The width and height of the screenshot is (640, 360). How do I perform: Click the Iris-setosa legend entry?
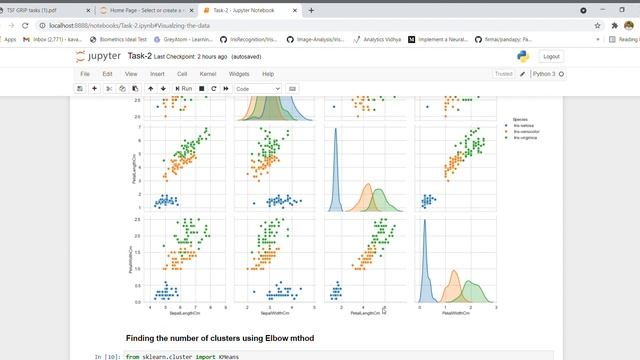pyautogui.click(x=520, y=126)
